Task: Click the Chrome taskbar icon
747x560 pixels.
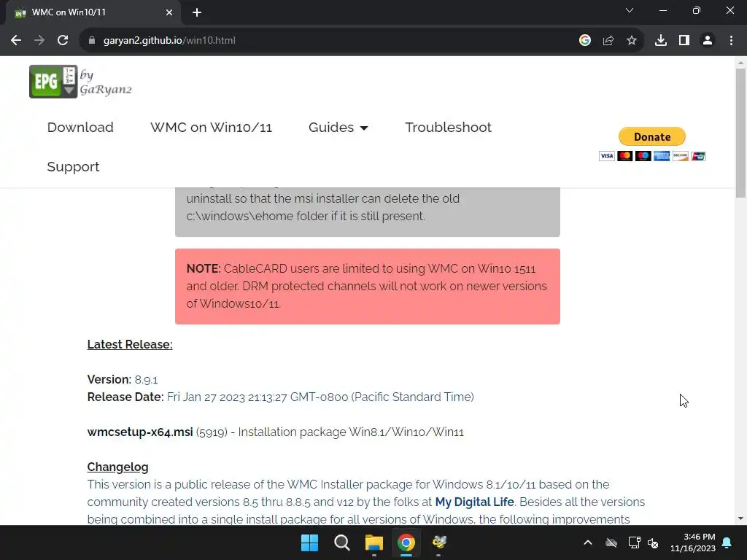Action: click(x=406, y=542)
